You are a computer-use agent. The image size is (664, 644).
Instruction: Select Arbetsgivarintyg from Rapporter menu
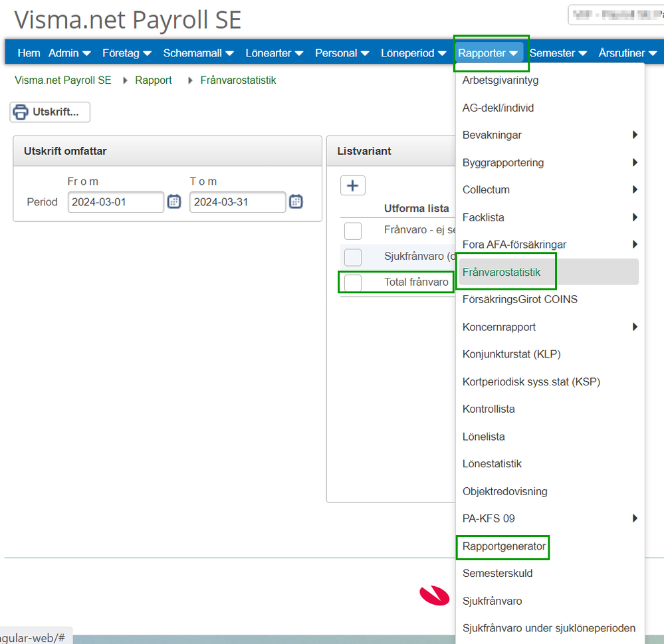500,80
